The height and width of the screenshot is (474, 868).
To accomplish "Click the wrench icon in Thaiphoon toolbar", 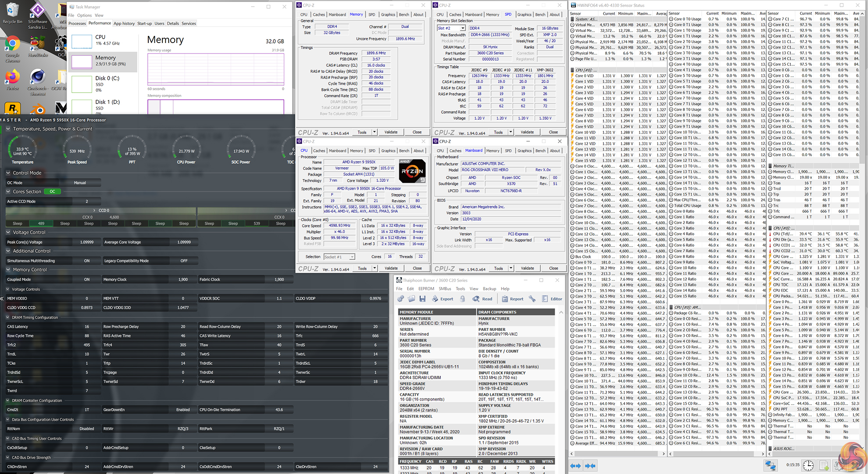I will 532,299.
